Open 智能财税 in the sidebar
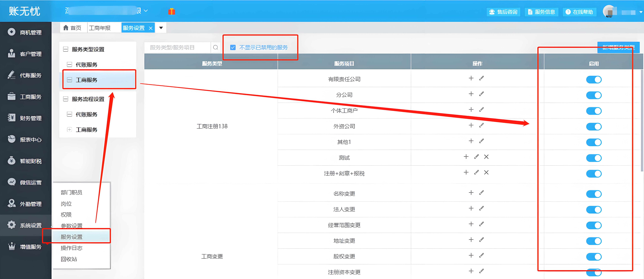The image size is (644, 279). tap(26, 161)
